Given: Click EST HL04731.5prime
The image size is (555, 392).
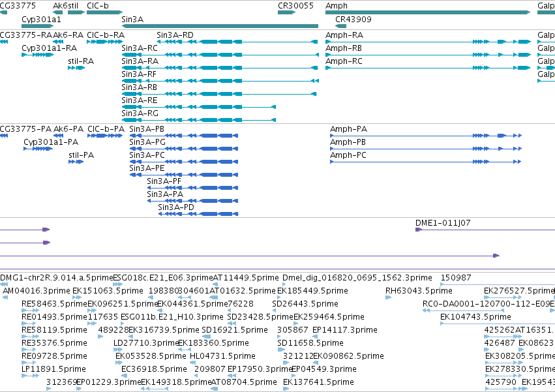Looking at the screenshot, I should [193, 363].
